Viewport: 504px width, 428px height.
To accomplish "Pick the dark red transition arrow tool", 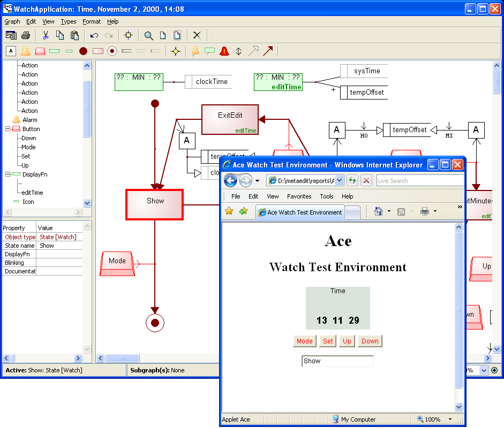I will (x=268, y=51).
